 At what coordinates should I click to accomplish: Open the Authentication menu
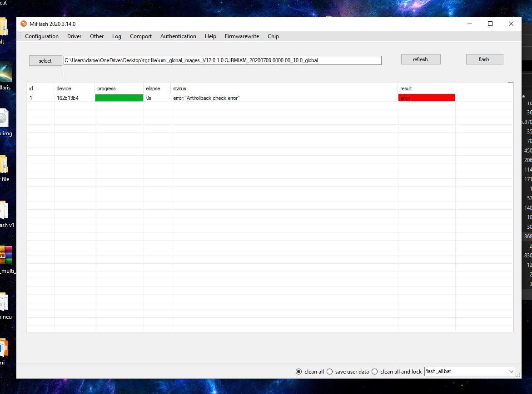tap(178, 36)
